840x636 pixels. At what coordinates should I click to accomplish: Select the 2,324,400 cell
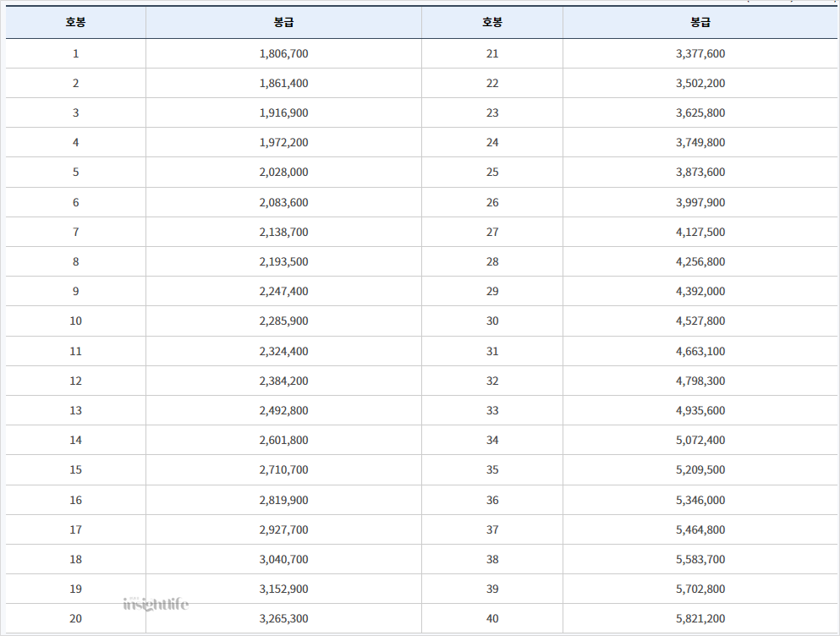click(x=283, y=351)
